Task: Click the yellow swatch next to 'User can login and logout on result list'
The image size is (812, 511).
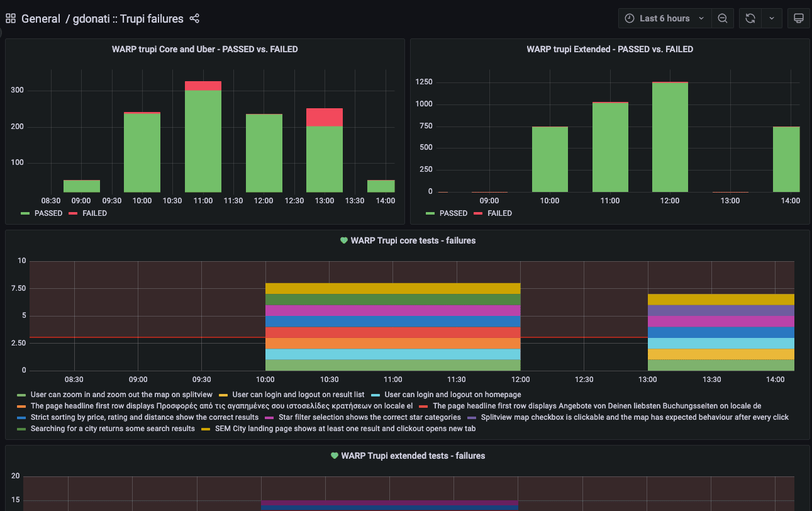Action: 223,395
